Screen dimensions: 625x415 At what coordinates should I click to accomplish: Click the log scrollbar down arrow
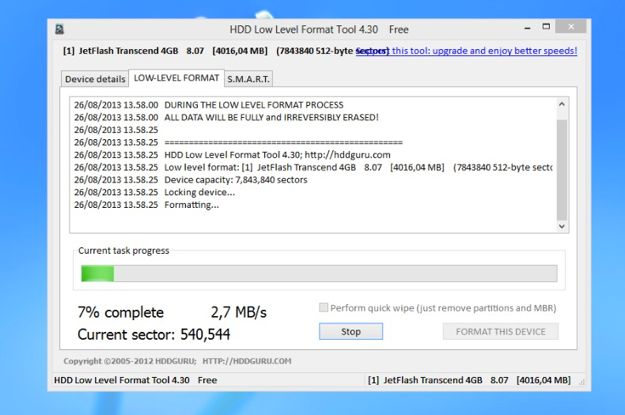[x=562, y=226]
